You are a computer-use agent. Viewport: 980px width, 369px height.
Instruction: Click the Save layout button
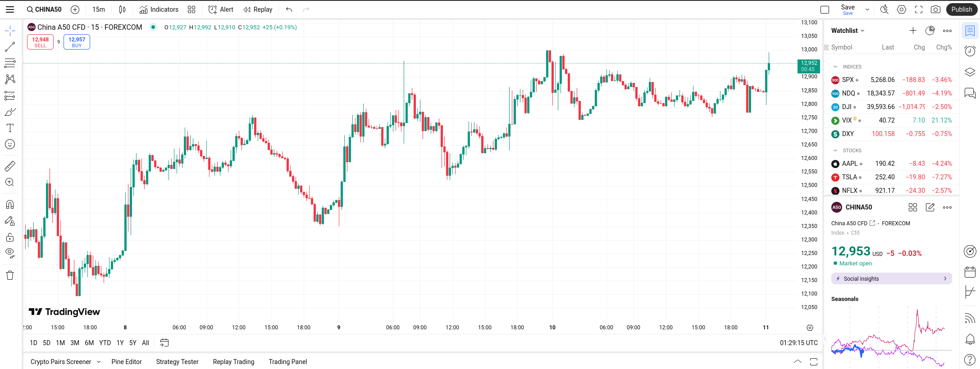[x=848, y=9]
